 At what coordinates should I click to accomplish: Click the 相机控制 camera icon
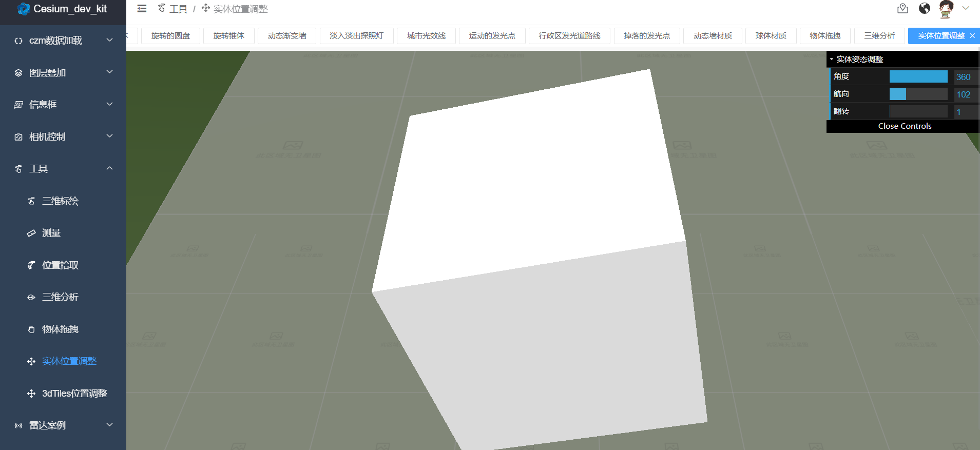[x=18, y=137]
